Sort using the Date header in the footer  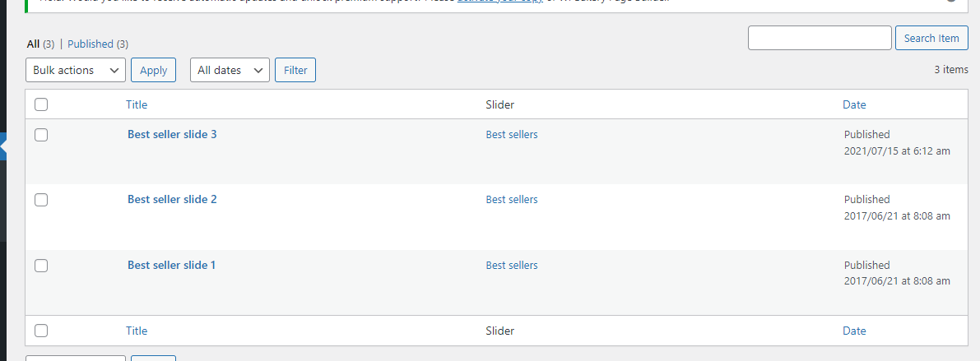click(x=854, y=331)
